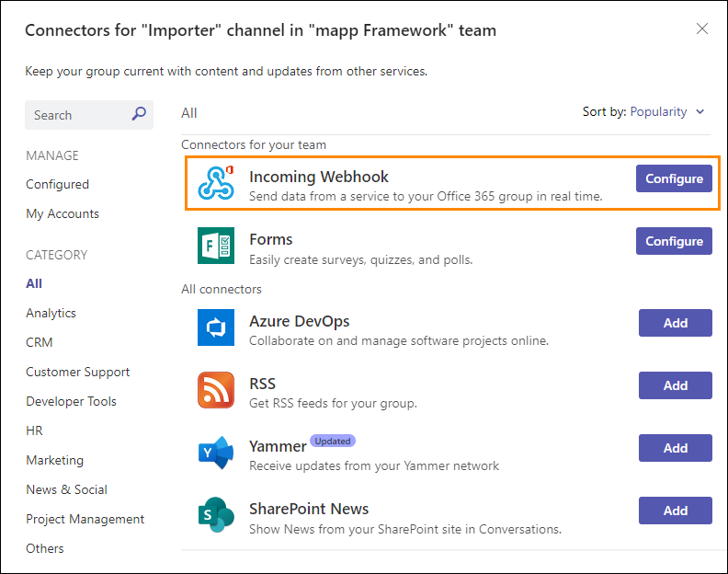
Task: Click the Yammer connector icon
Action: tap(216, 453)
